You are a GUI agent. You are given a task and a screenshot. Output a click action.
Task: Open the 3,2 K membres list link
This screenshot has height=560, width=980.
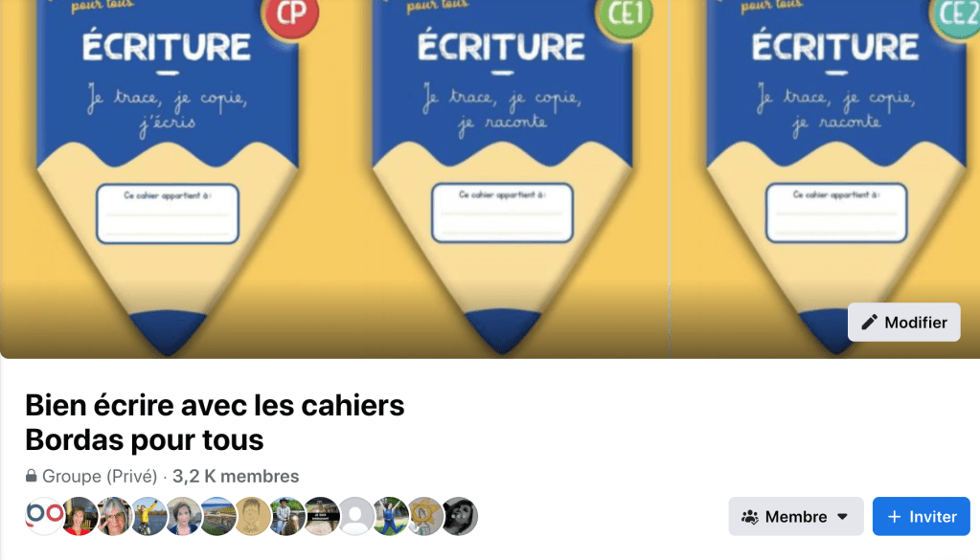236,477
